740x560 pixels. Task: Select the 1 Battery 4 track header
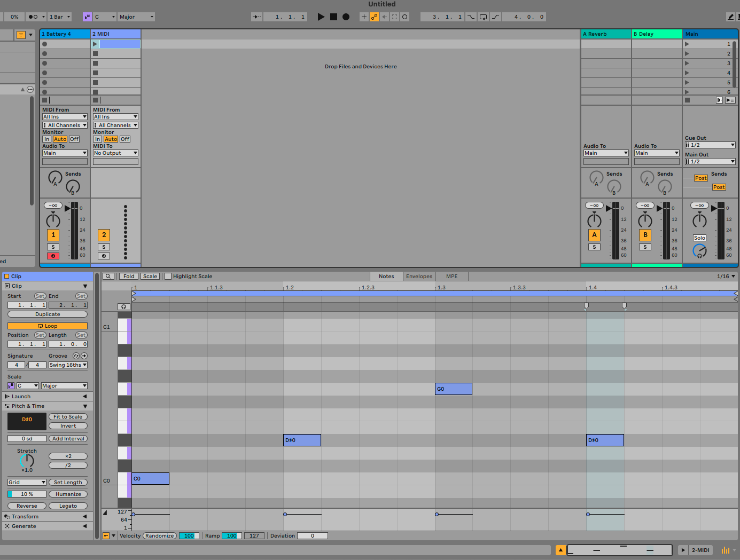pos(65,34)
